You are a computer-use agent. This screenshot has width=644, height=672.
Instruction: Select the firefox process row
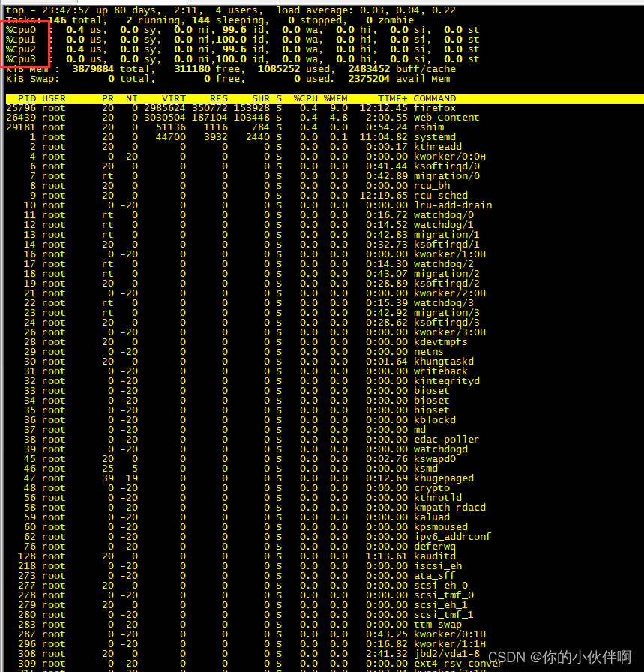pyautogui.click(x=231, y=108)
